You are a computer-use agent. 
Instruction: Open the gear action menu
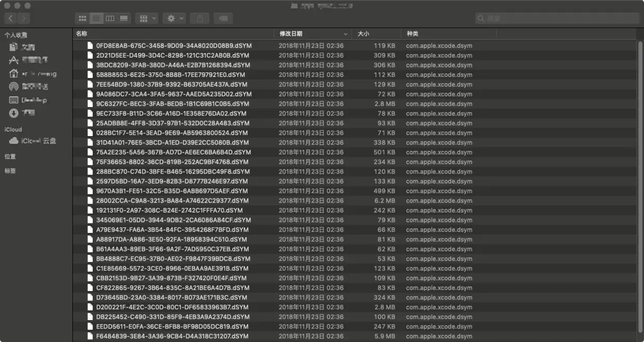[x=174, y=18]
